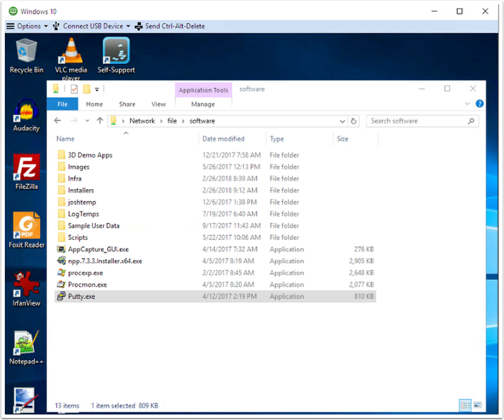The image size is (504, 420).
Task: Click the 12/21/2017 7:58 AM date cell
Action: click(232, 155)
